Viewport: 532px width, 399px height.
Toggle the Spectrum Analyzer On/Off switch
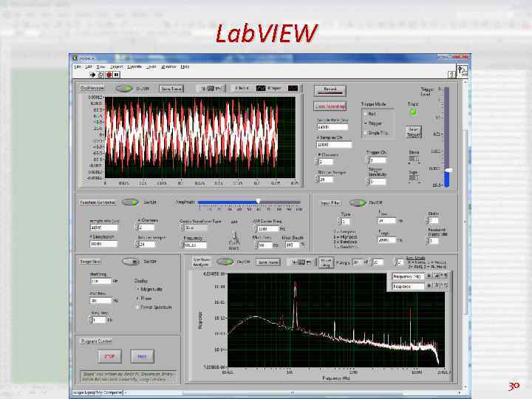[225, 262]
